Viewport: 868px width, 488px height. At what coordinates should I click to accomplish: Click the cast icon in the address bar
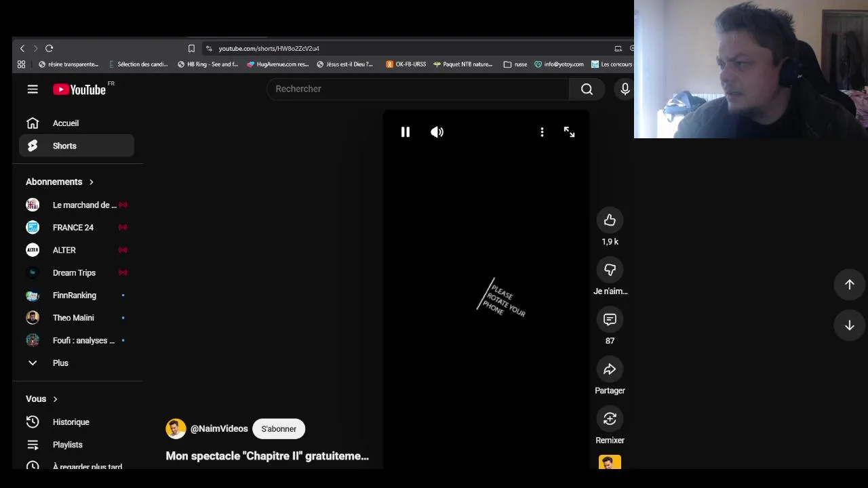[618, 48]
